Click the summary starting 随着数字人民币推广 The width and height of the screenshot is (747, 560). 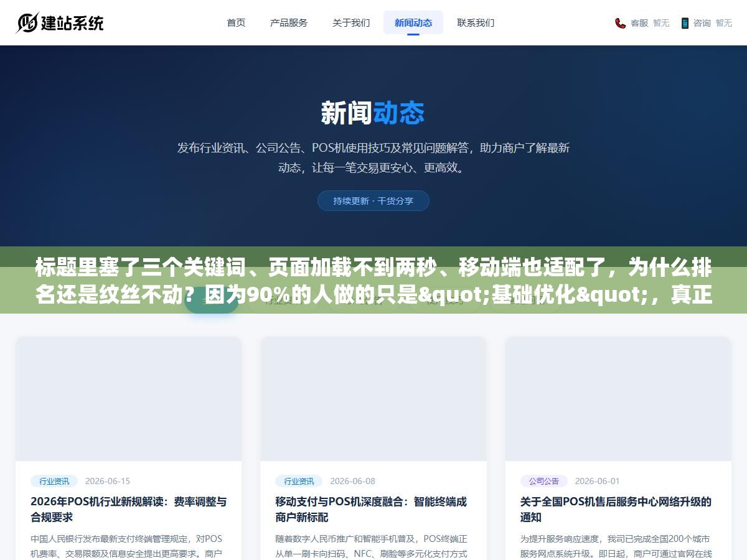click(x=371, y=546)
